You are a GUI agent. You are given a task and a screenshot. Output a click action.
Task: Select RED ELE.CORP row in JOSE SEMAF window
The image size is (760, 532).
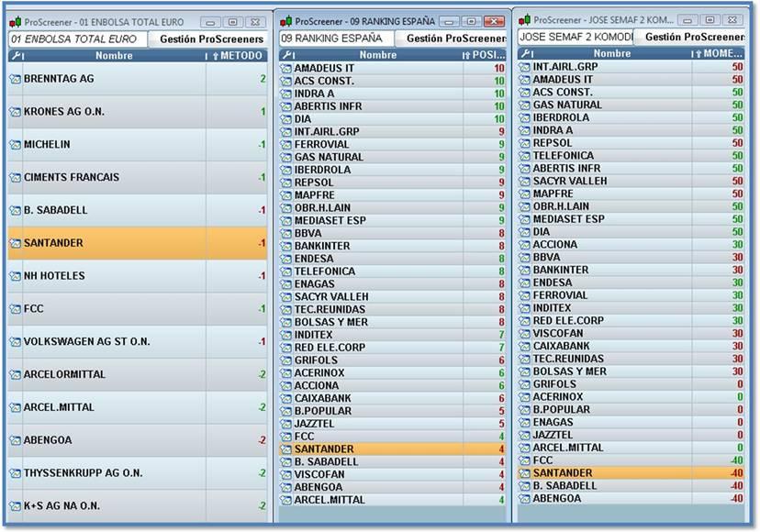(x=631, y=321)
